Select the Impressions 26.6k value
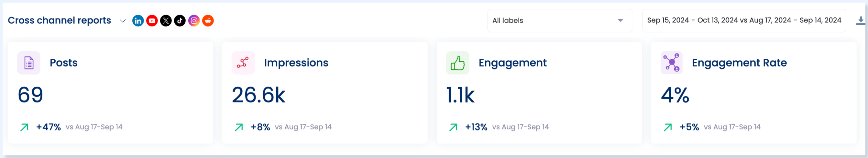Image resolution: width=868 pixels, height=158 pixels. 258,95
